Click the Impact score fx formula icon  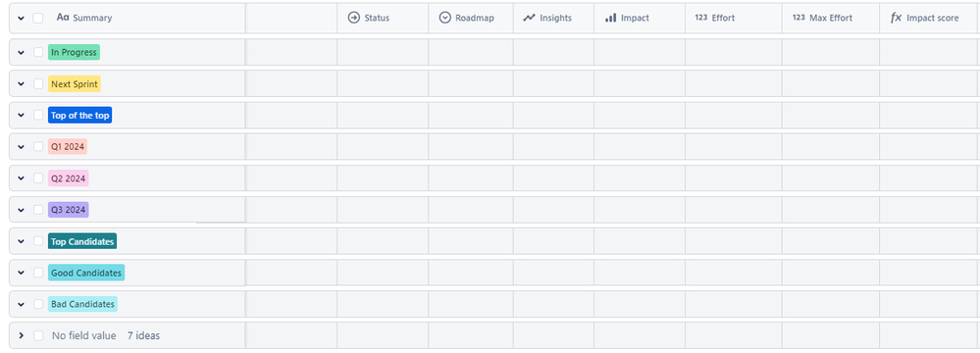tap(897, 18)
